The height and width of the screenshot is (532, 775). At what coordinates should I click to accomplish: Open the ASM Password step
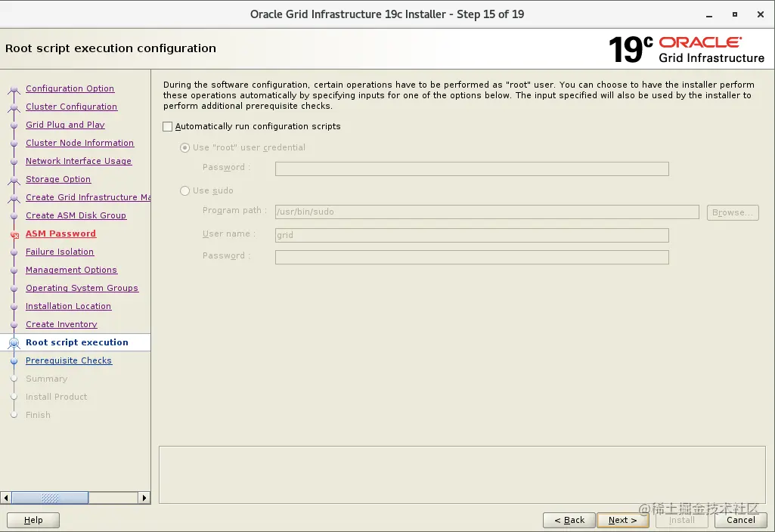tap(60, 234)
